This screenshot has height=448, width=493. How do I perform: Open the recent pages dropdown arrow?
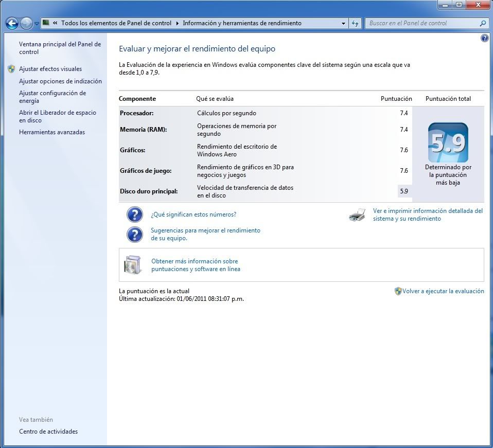point(37,24)
